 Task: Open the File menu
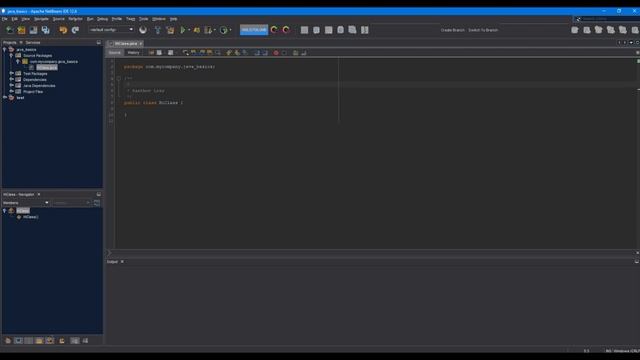pos(4,19)
